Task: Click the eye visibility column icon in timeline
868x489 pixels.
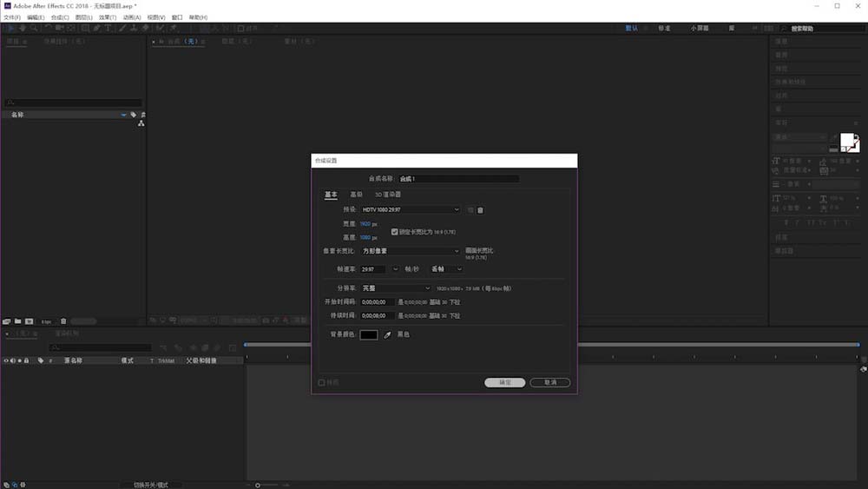Action: (x=7, y=360)
